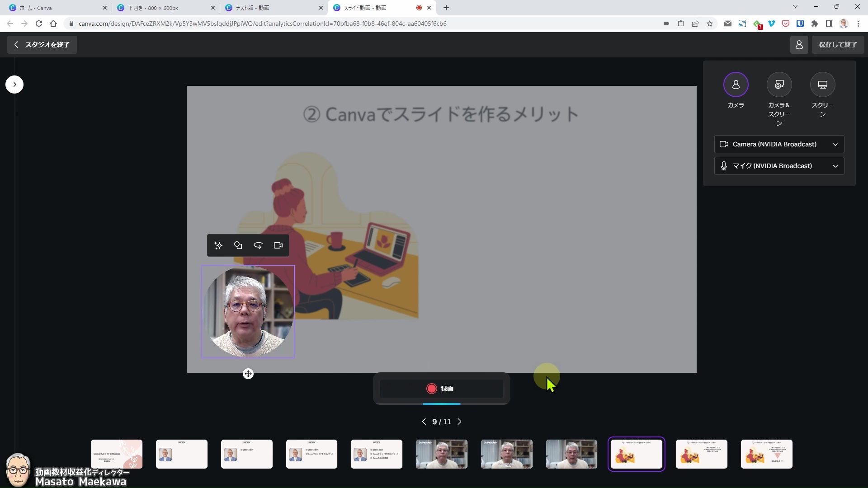Click the browser home icon
This screenshot has height=488, width=868.
click(53, 23)
